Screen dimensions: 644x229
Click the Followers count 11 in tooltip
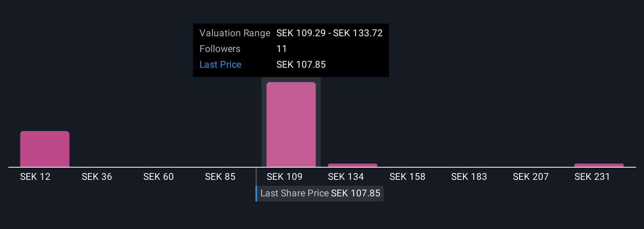click(x=282, y=49)
